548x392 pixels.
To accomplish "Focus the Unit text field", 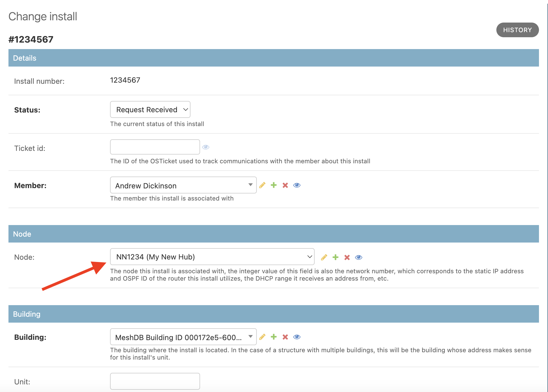I will pos(155,381).
